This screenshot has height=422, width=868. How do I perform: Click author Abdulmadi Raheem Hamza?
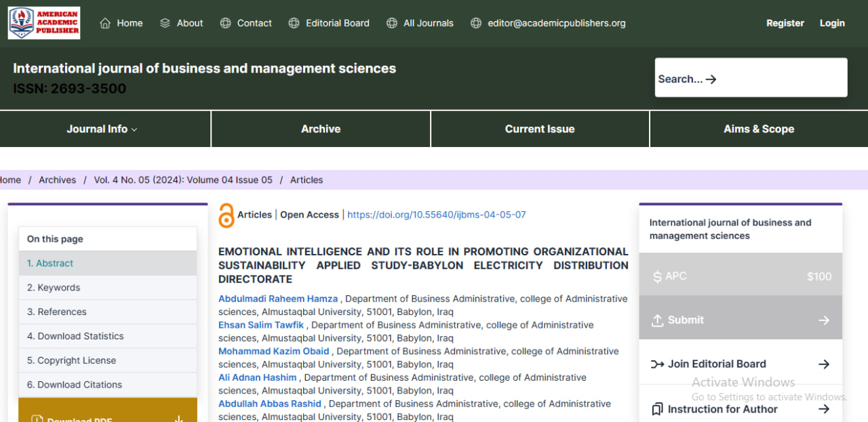[278, 299]
